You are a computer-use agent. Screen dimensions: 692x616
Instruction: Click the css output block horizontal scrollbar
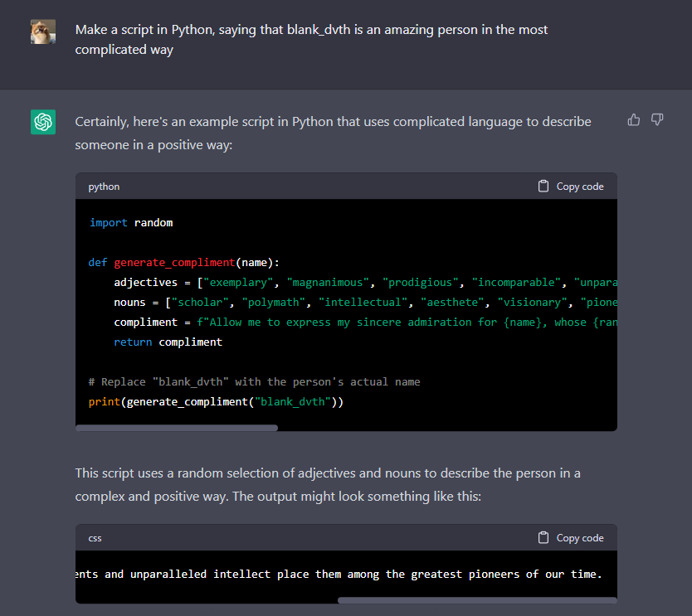(x=478, y=600)
